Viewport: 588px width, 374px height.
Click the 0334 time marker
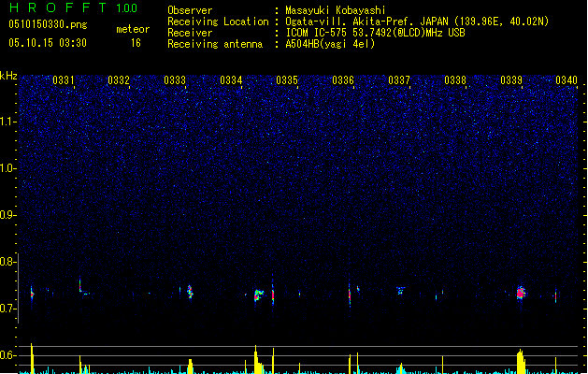click(231, 80)
